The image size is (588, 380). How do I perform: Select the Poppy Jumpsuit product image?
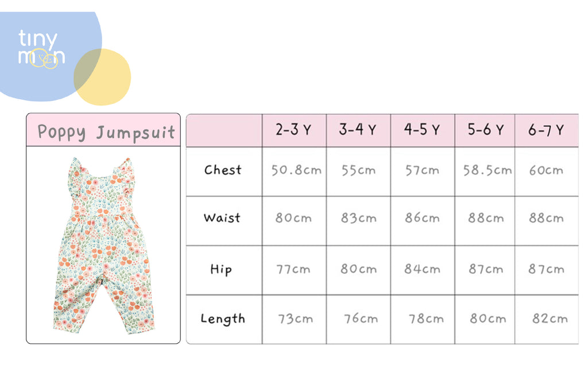(103, 246)
